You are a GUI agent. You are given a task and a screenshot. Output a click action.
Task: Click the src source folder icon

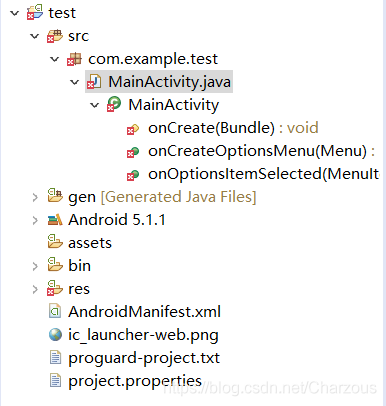pos(55,36)
